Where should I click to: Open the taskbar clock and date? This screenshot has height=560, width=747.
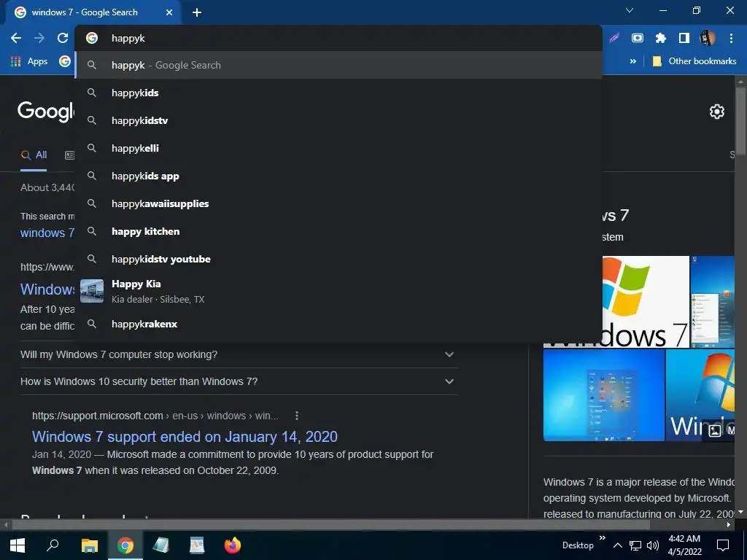(x=684, y=545)
